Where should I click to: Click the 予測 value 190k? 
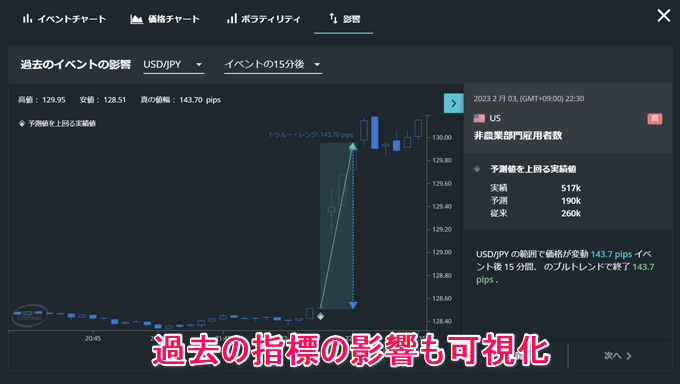pyautogui.click(x=571, y=200)
